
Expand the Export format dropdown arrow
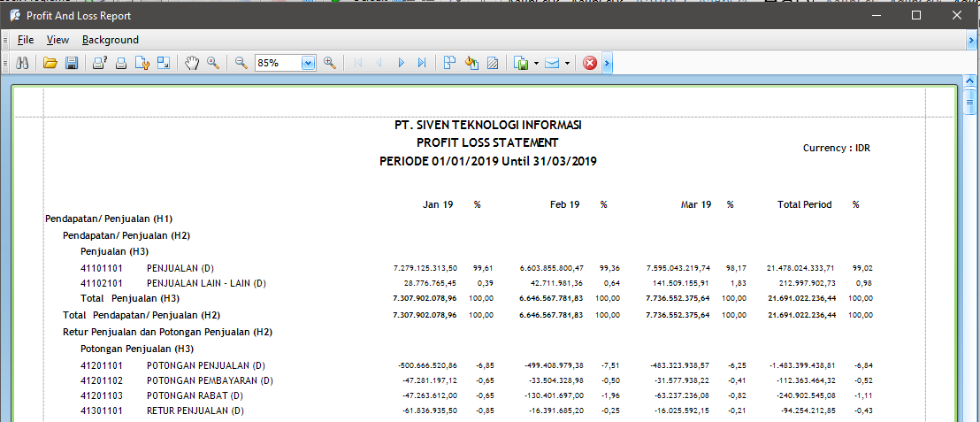click(536, 63)
